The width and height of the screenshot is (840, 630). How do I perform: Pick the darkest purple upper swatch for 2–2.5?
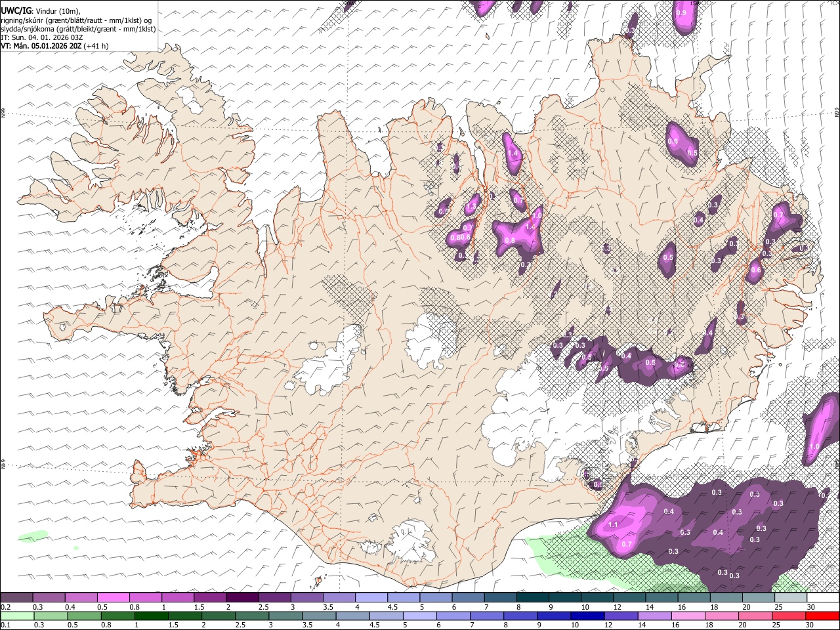click(x=241, y=597)
